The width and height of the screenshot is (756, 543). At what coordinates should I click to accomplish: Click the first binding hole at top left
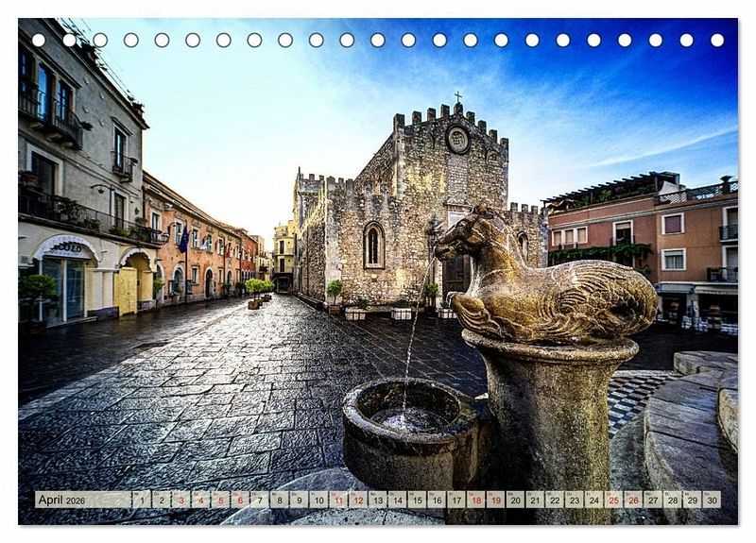(39, 40)
